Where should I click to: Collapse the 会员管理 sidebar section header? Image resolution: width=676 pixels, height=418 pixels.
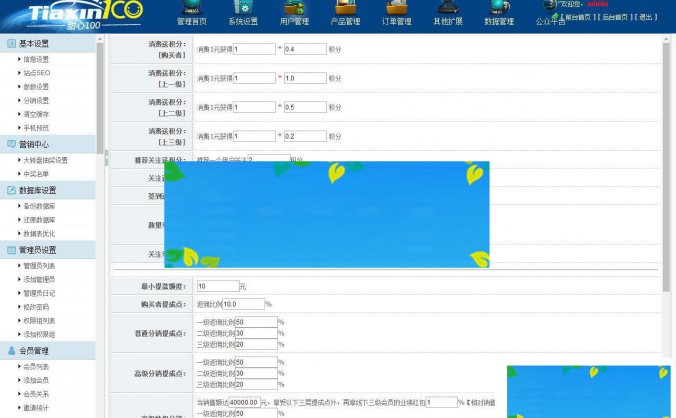pyautogui.click(x=48, y=351)
